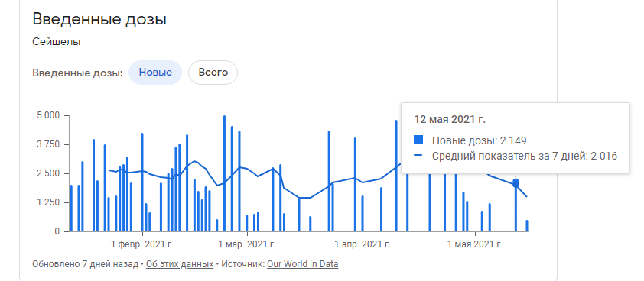Select the 'Новые' doses toggle

(x=155, y=73)
